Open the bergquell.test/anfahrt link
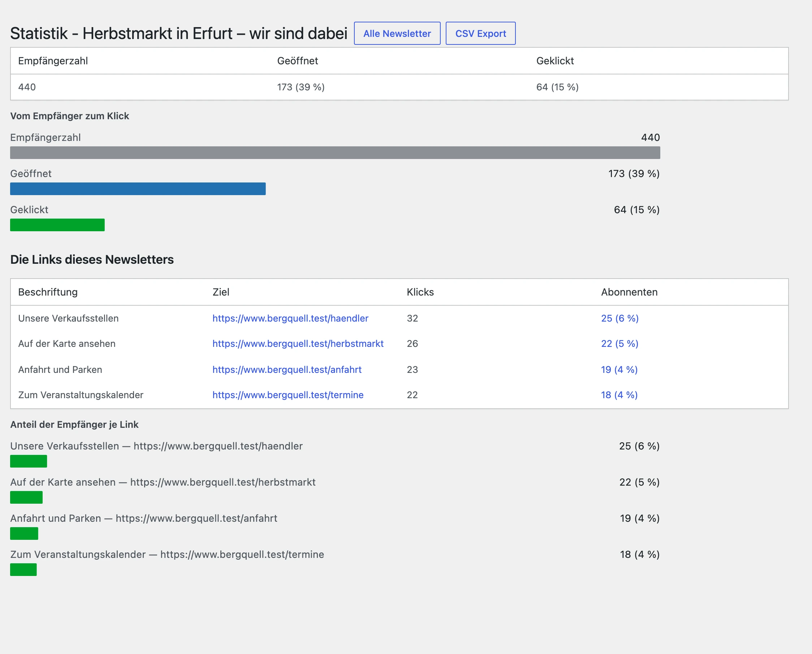The height and width of the screenshot is (654, 812). tap(287, 370)
